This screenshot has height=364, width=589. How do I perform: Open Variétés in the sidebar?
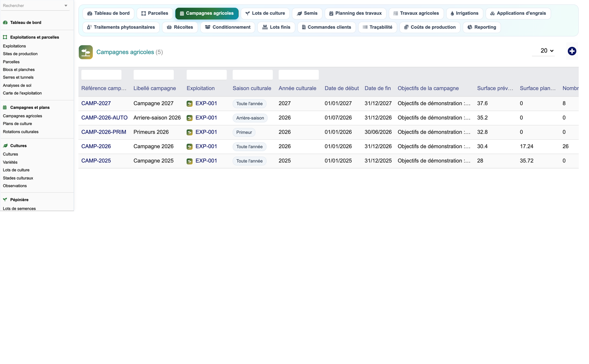click(x=10, y=162)
